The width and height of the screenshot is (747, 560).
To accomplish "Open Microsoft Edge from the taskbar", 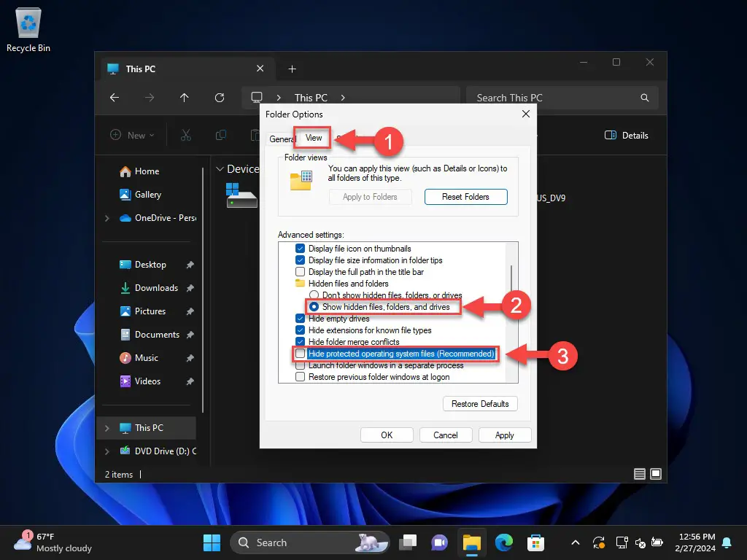I will point(503,542).
